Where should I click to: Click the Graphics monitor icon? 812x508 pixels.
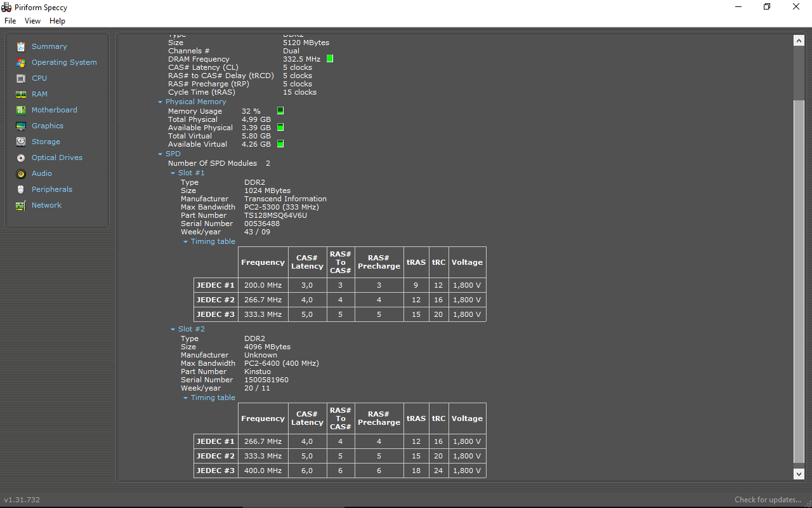(x=21, y=126)
